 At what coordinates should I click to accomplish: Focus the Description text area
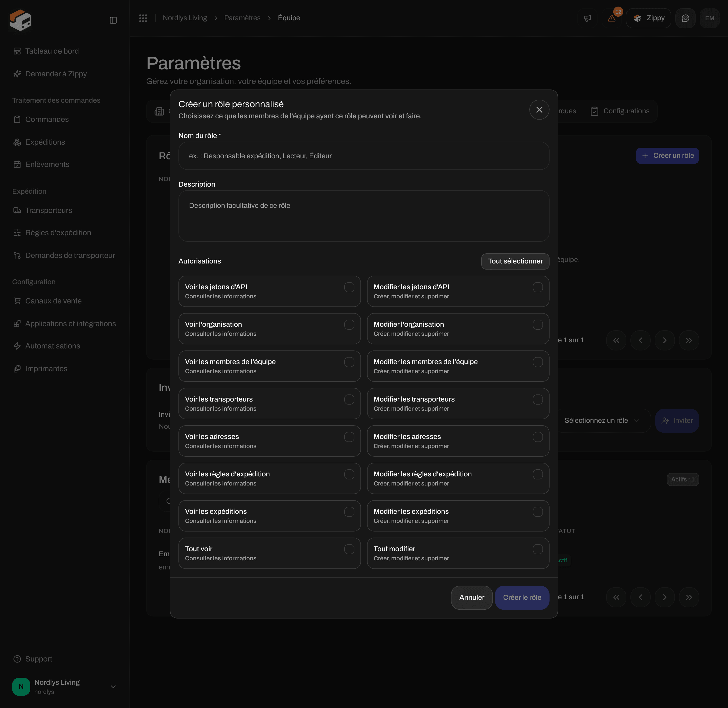click(x=364, y=216)
